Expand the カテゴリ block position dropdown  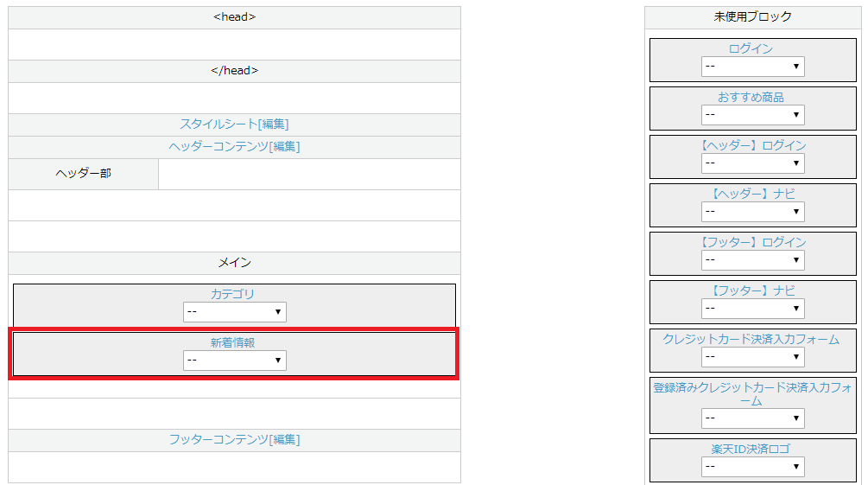[235, 312]
